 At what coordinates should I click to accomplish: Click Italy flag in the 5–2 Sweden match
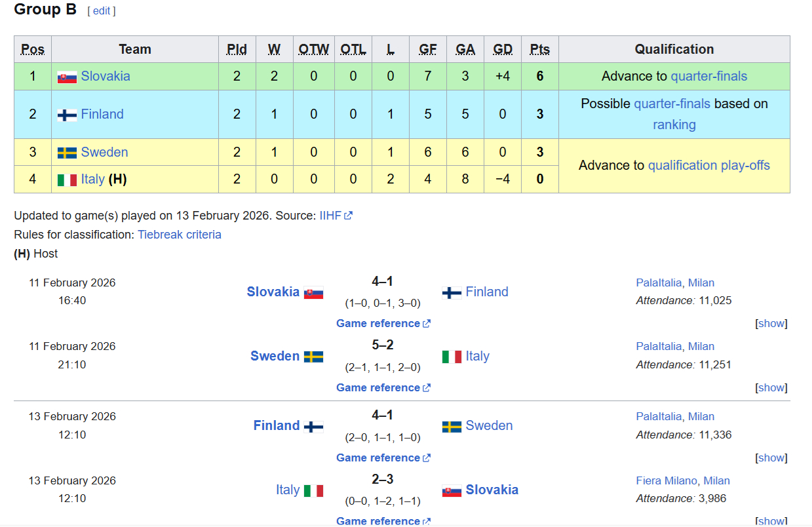pyautogui.click(x=452, y=357)
